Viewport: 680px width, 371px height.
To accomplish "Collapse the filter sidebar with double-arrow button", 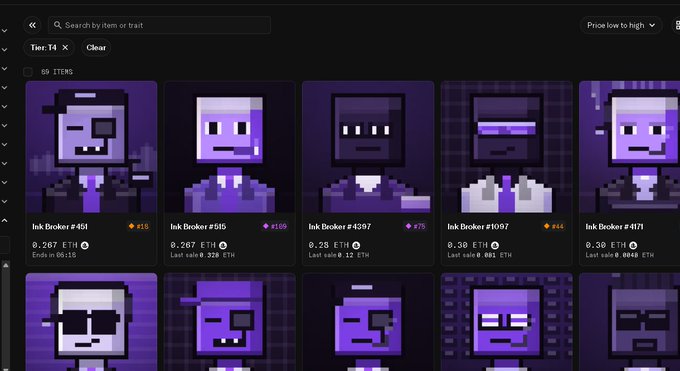I will (32, 25).
